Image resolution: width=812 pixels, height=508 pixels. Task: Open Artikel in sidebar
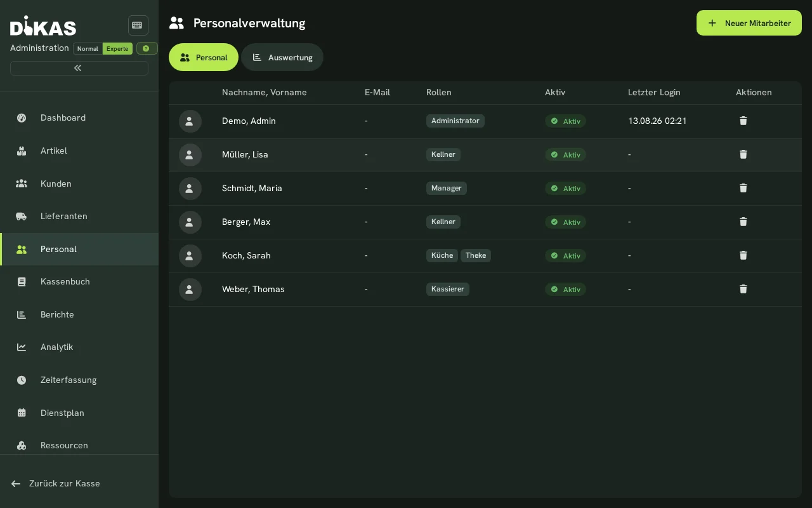click(79, 150)
